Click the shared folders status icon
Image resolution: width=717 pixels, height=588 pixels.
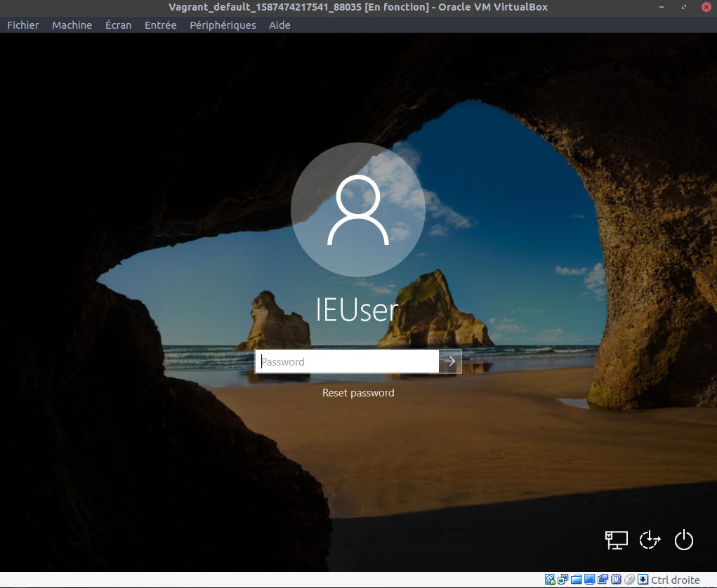click(576, 580)
